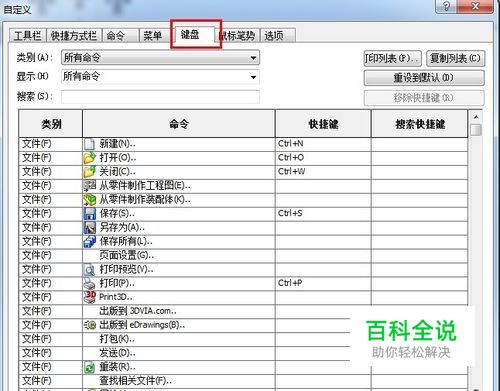500x391 pixels.
Task: Click the 搜索(S) input field
Action: pyautogui.click(x=160, y=97)
